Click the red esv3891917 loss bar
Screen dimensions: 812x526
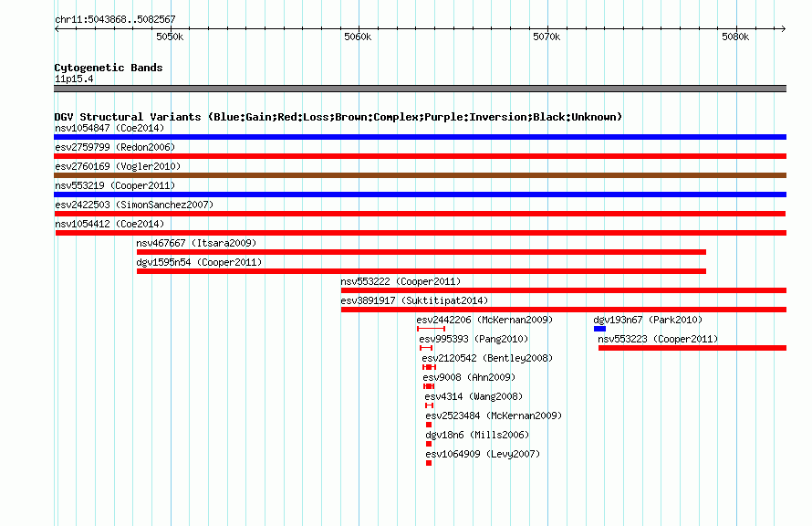(x=564, y=310)
